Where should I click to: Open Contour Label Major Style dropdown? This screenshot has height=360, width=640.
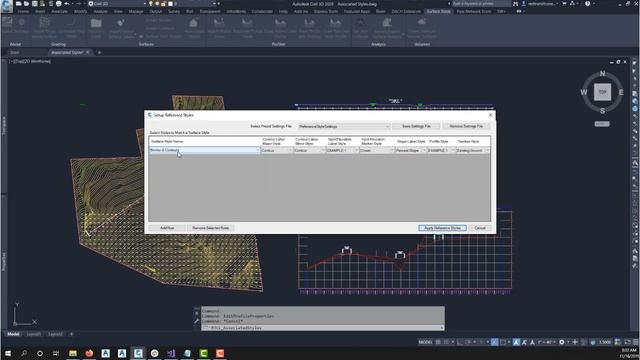[x=277, y=151]
